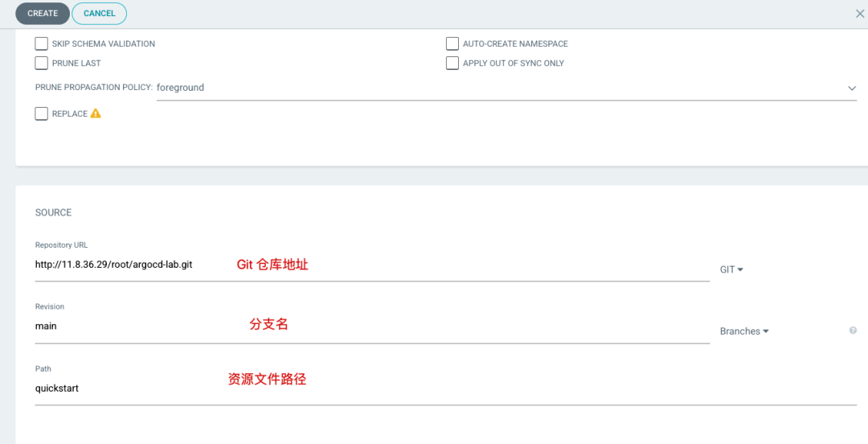
Task: Check the Auto-Create Namespace option
Action: [x=452, y=43]
